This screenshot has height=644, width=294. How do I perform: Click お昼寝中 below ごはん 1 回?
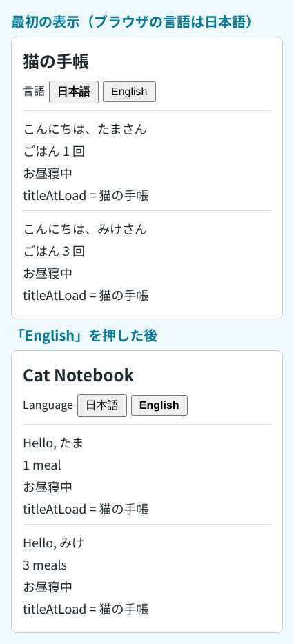(48, 174)
